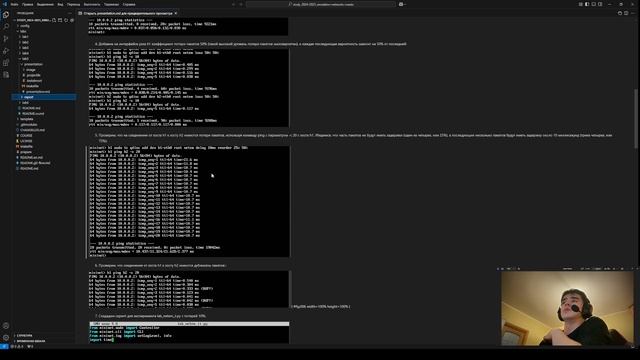Click Collapse Folders icon in Explorer header
Viewport: 640px width, 360px height.
pyautogui.click(x=72, y=20)
